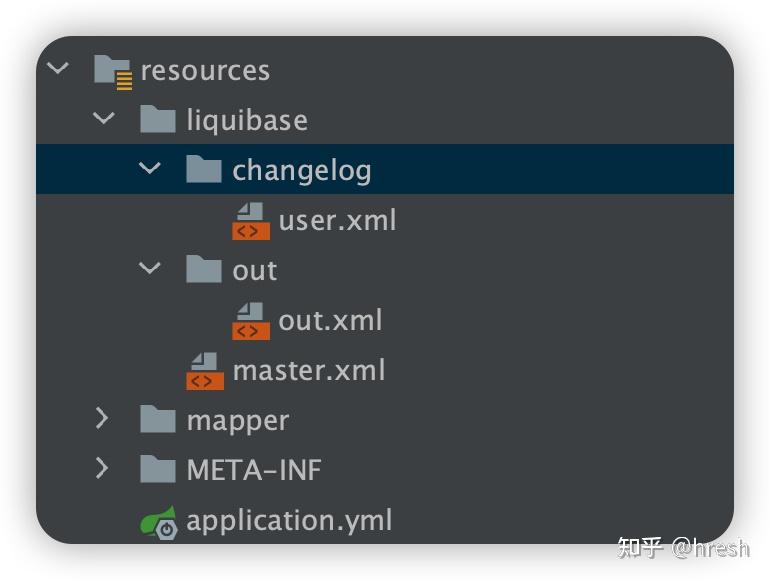
Task: Click the resources folder icon
Action: (x=113, y=71)
